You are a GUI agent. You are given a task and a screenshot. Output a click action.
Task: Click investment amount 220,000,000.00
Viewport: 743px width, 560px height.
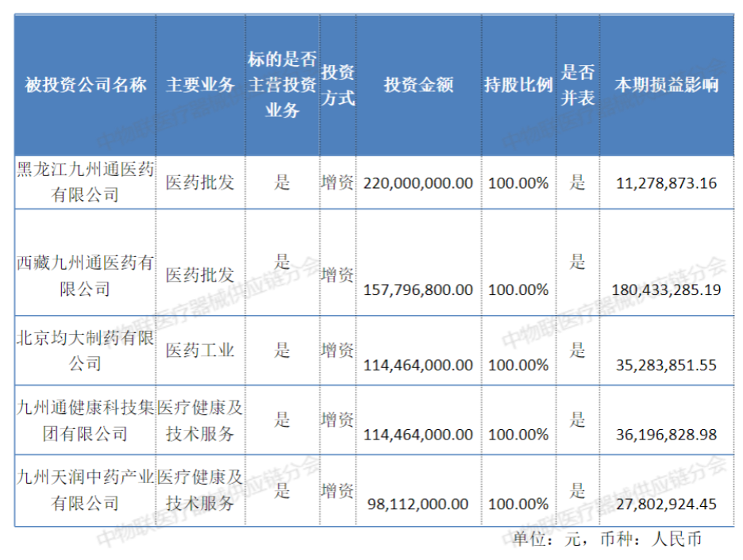(418, 183)
